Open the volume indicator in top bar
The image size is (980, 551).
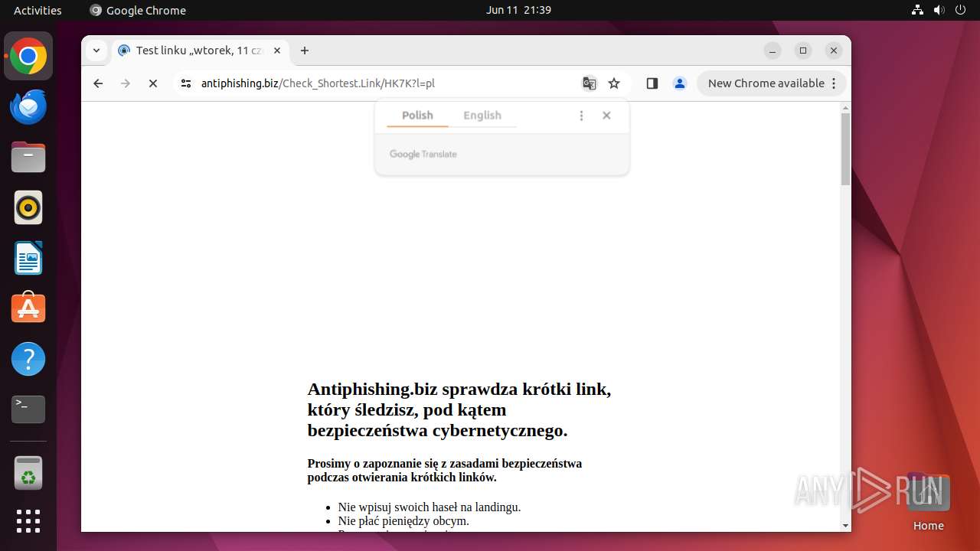tap(939, 10)
